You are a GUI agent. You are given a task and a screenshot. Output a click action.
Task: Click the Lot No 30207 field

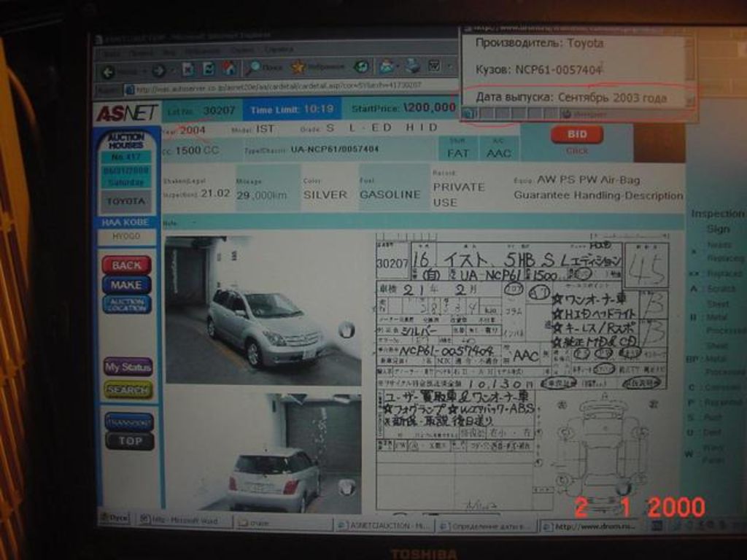(x=202, y=111)
